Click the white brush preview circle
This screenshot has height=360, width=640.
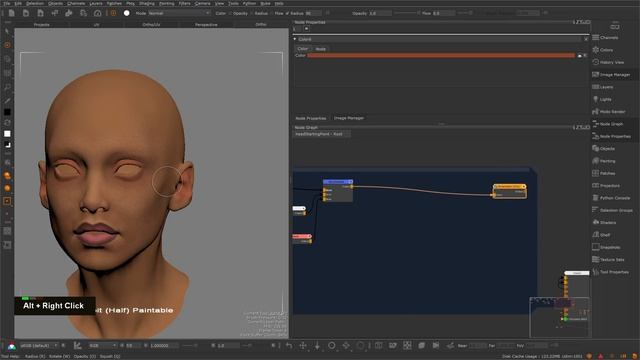127,13
